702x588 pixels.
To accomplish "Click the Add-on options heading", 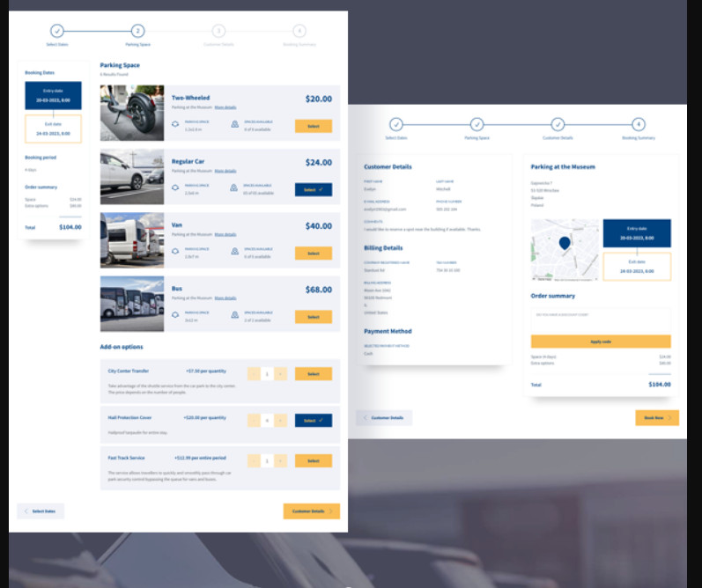I will [122, 347].
